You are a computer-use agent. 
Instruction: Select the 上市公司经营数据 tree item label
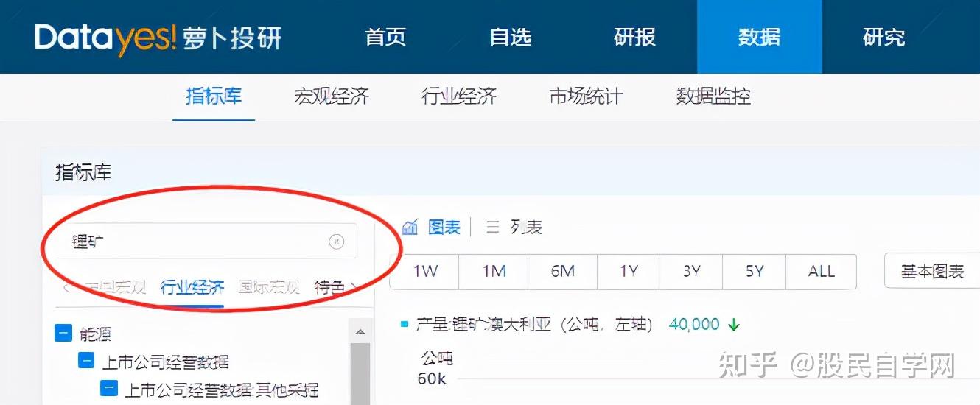pos(165,362)
